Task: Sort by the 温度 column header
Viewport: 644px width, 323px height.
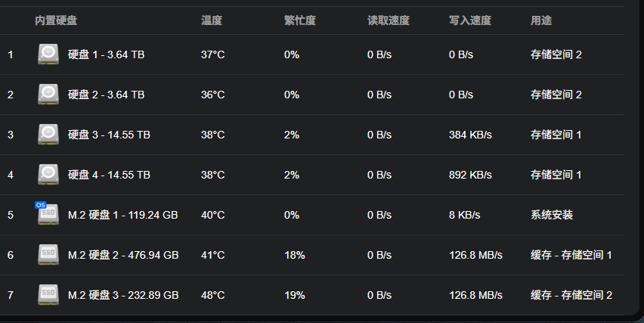Action: tap(212, 20)
